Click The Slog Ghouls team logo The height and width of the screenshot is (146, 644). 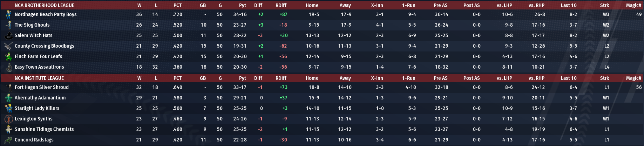[8, 25]
